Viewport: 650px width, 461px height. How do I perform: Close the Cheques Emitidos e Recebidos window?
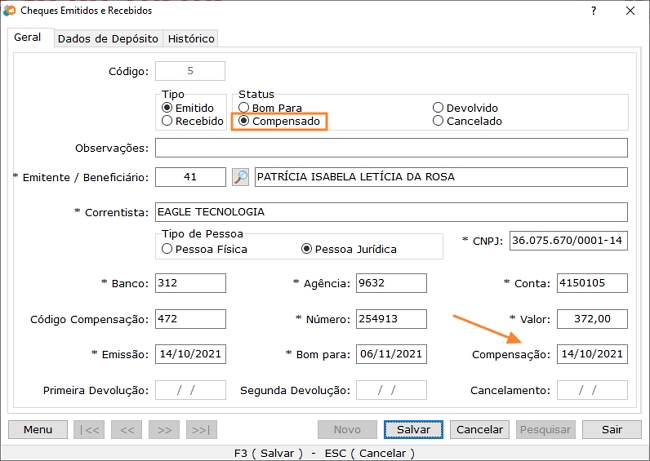[630, 11]
